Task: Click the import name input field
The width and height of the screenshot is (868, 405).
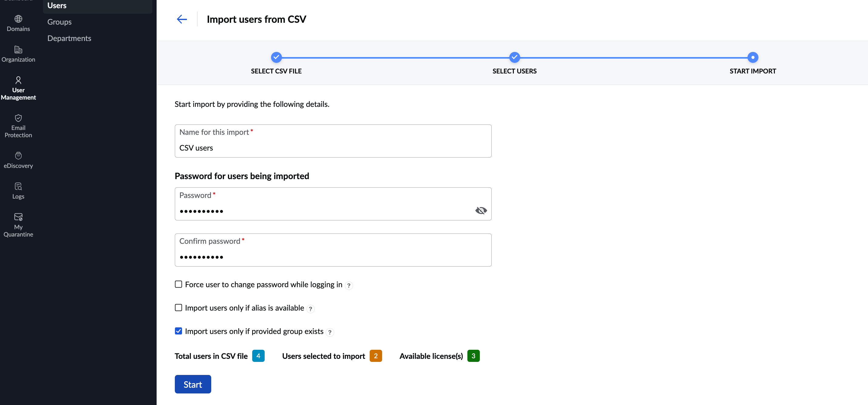Action: click(x=333, y=148)
